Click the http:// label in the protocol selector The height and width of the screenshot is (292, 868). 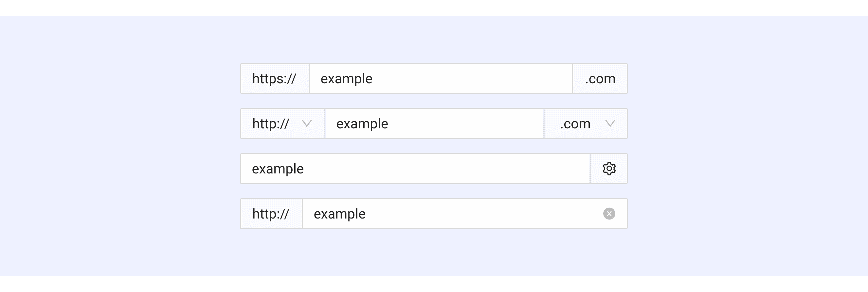click(x=271, y=123)
